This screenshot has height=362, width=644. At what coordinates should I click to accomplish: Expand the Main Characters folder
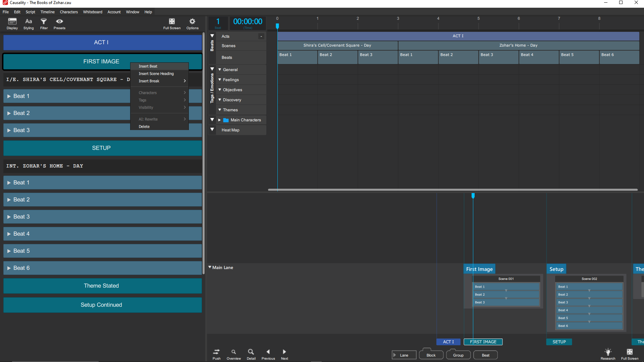point(219,120)
